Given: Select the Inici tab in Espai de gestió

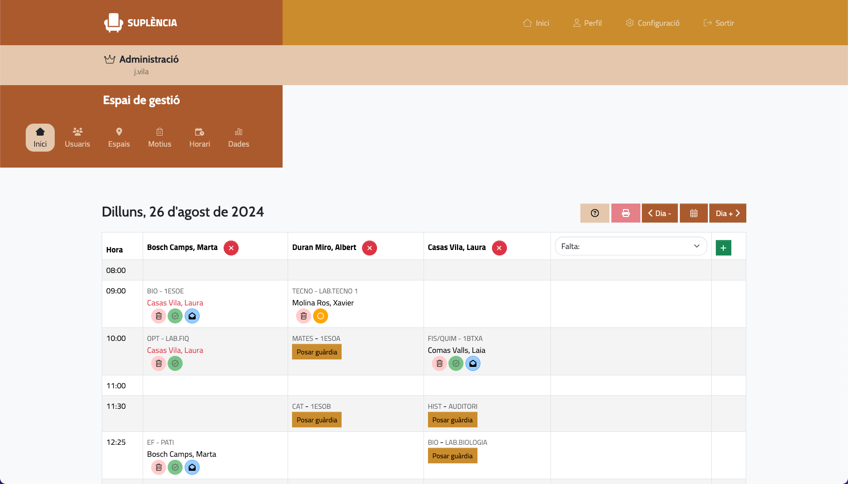Looking at the screenshot, I should coord(40,137).
